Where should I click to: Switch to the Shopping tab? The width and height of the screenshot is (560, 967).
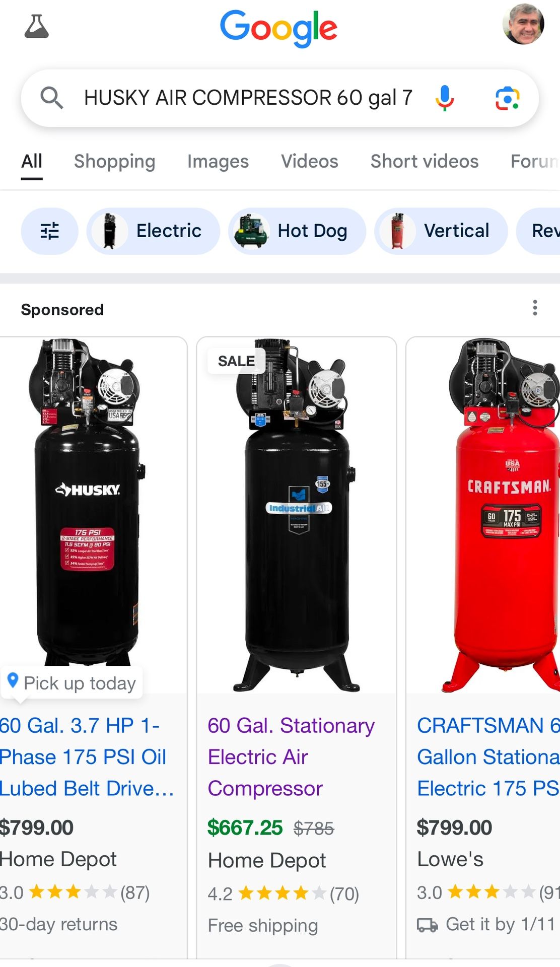point(114,161)
